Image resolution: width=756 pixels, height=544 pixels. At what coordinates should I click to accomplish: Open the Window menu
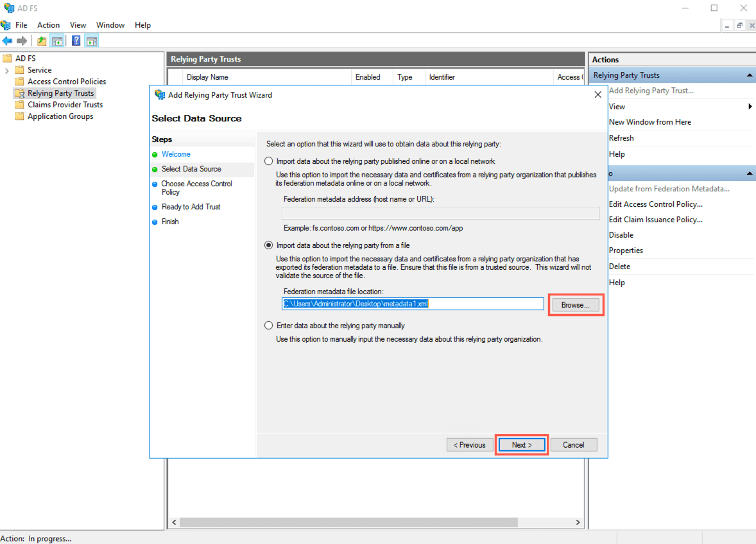pos(110,25)
